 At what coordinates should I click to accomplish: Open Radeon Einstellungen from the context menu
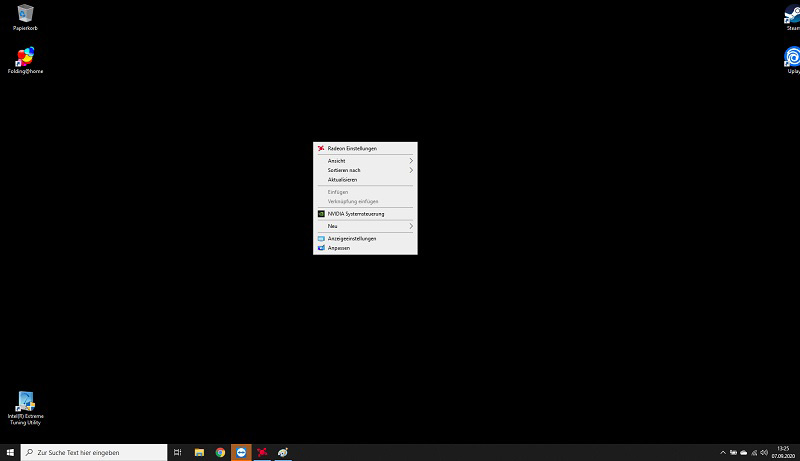(x=365, y=148)
